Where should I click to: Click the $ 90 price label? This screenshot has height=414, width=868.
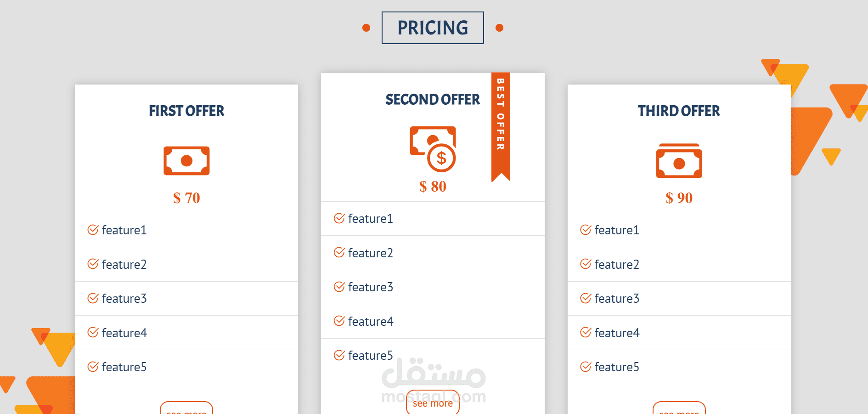[679, 198]
